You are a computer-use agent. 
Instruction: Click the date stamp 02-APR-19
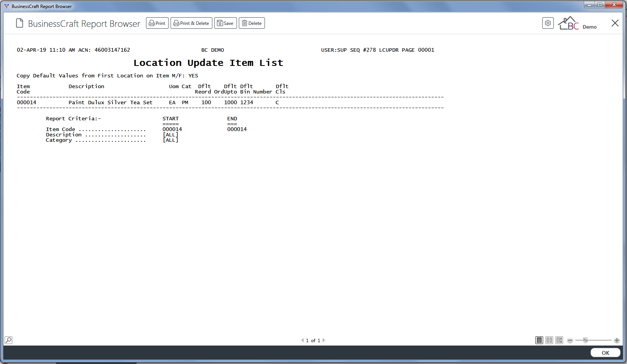[x=31, y=50]
